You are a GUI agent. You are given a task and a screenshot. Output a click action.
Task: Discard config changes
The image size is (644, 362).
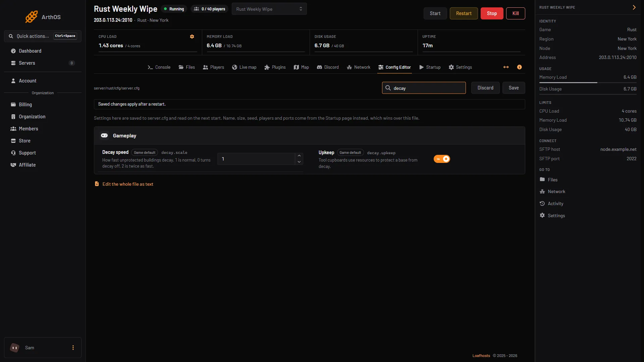point(485,88)
